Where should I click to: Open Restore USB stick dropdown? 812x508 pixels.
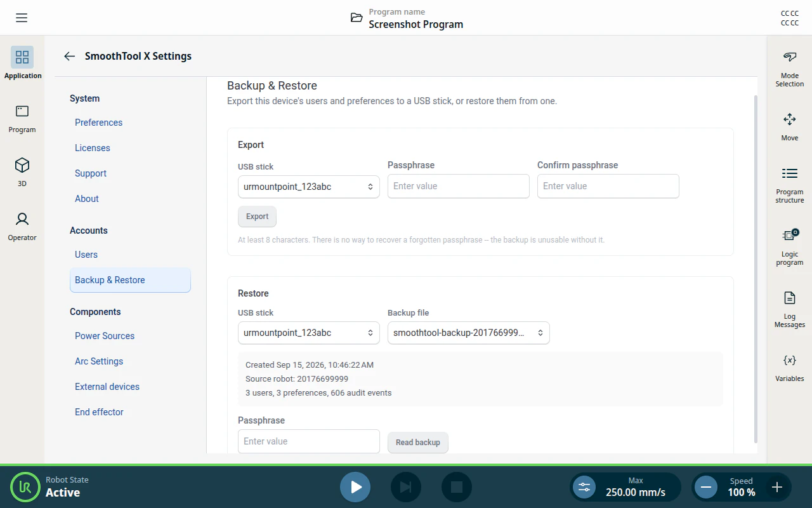click(309, 333)
